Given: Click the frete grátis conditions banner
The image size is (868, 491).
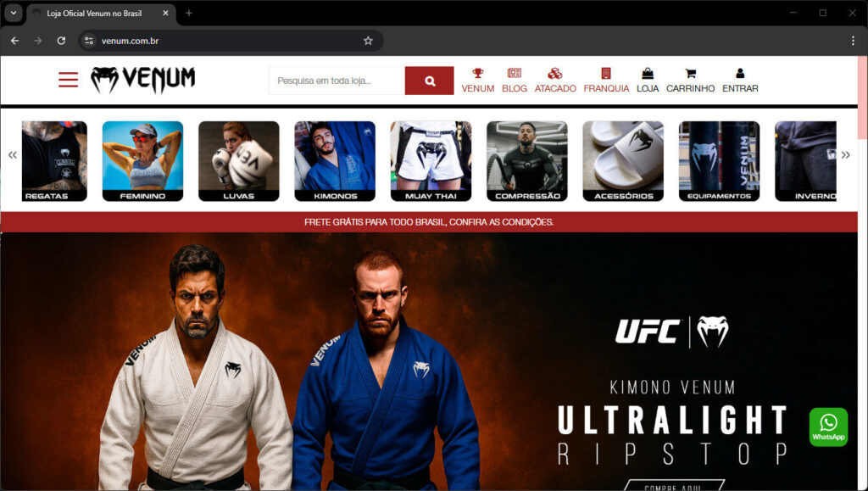Looking at the screenshot, I should point(429,222).
